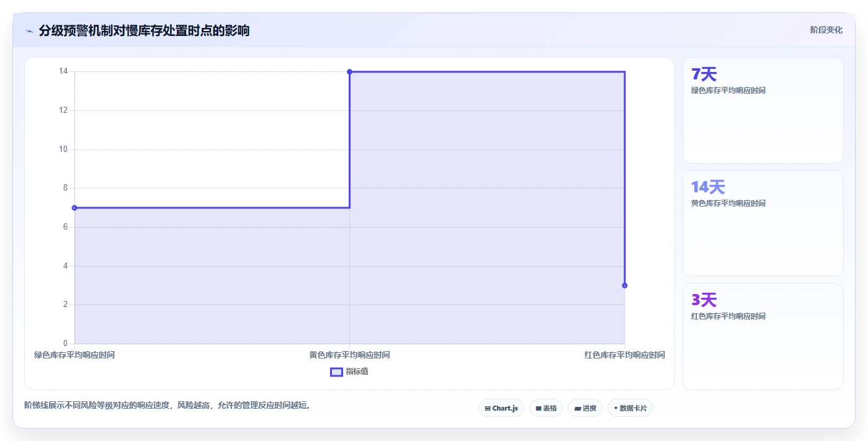Click the y-axis tick label 6
The width and height of the screenshot is (868, 441).
(x=65, y=227)
